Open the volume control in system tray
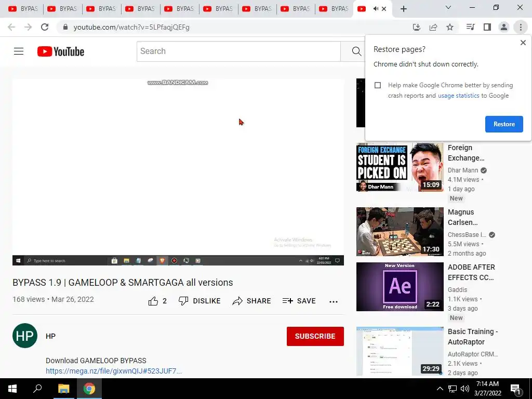This screenshot has width=532, height=399. 465,389
